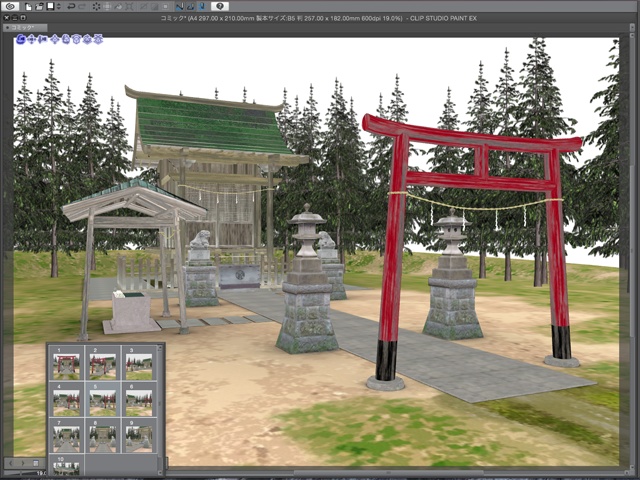This screenshot has height=480, width=640.
Task: Open a file with the folder icon
Action: coord(39,7)
